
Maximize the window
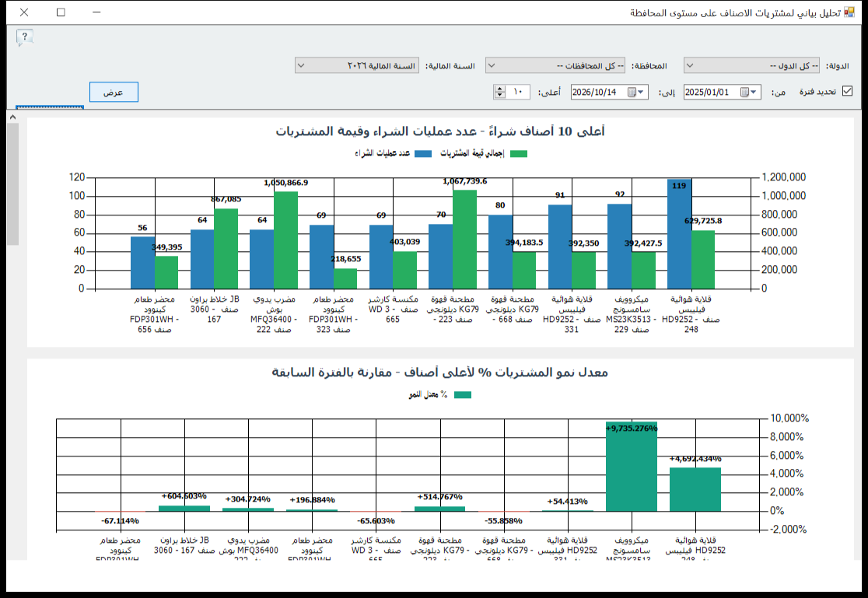[x=61, y=12]
